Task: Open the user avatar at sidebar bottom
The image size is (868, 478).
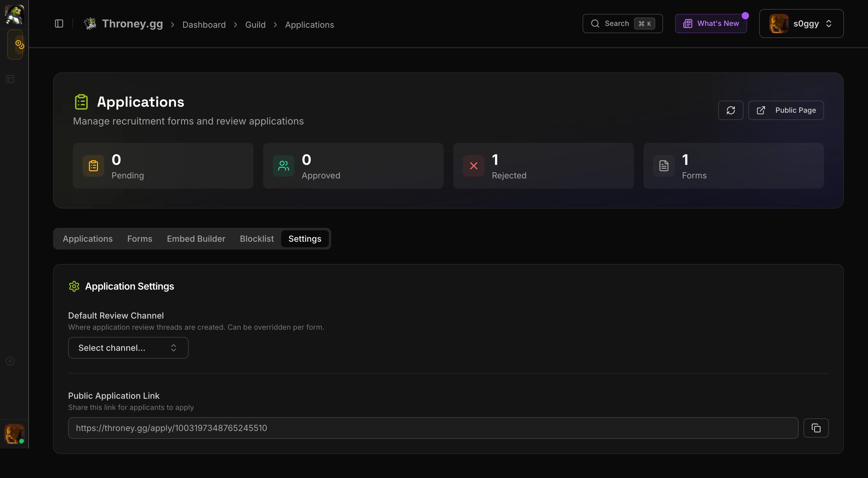Action: 14,434
